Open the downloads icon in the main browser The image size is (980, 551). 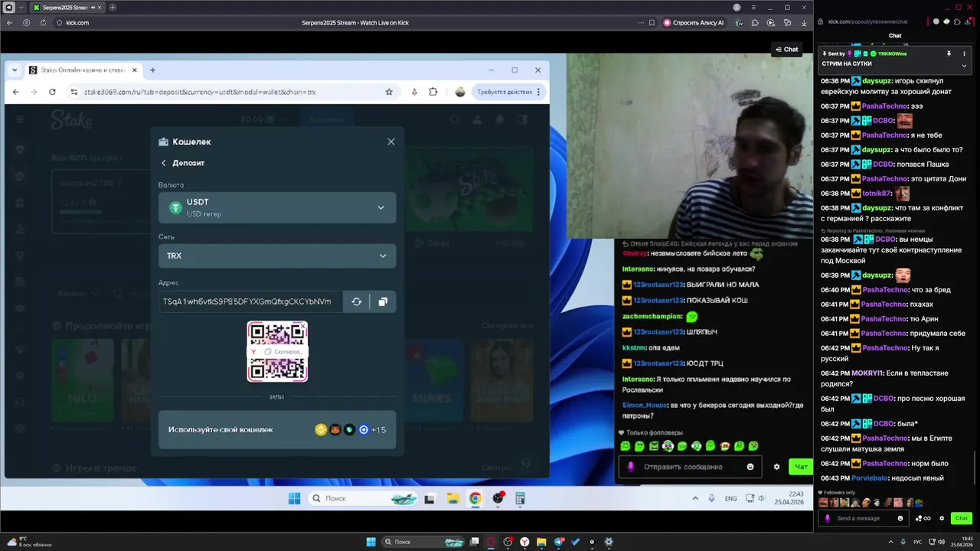[804, 23]
